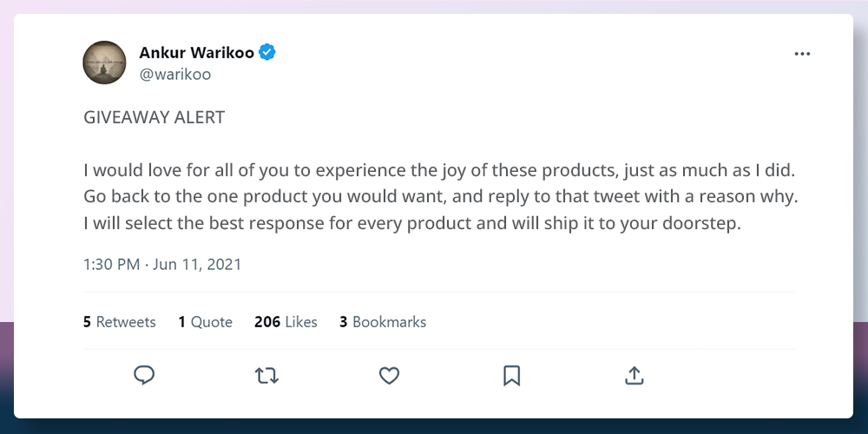Open the three-dot more options menu

(802, 54)
